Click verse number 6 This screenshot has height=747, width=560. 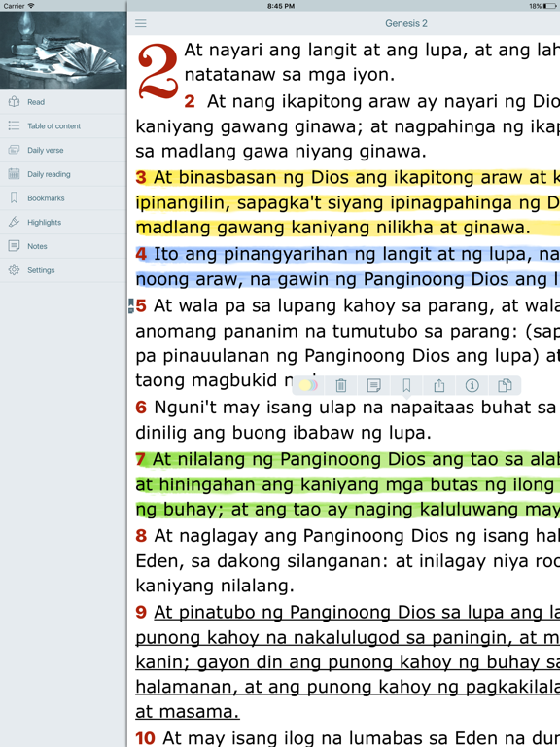pos(141,408)
